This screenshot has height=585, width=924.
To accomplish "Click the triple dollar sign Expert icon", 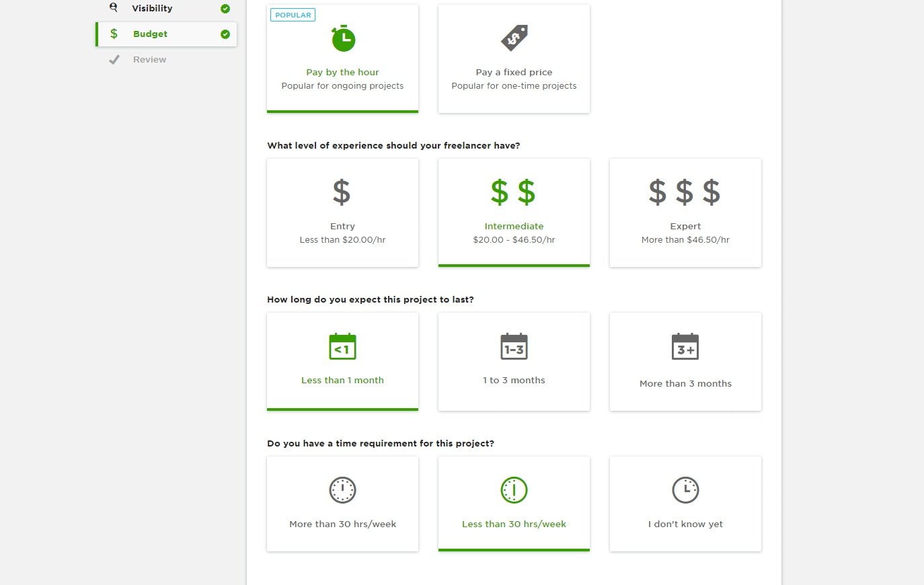I will pos(685,192).
